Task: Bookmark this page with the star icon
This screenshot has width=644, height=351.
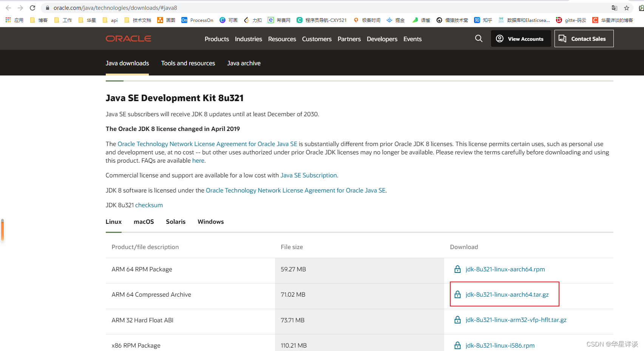Action: [x=627, y=8]
